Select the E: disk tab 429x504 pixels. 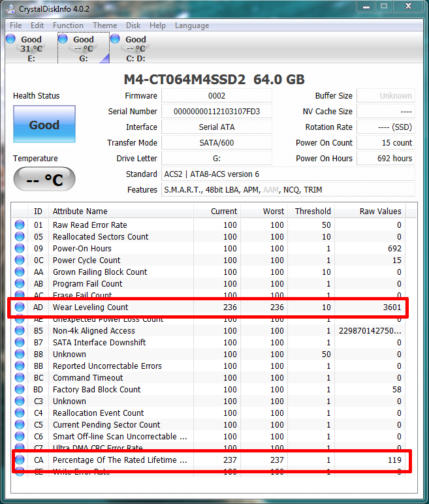point(31,48)
